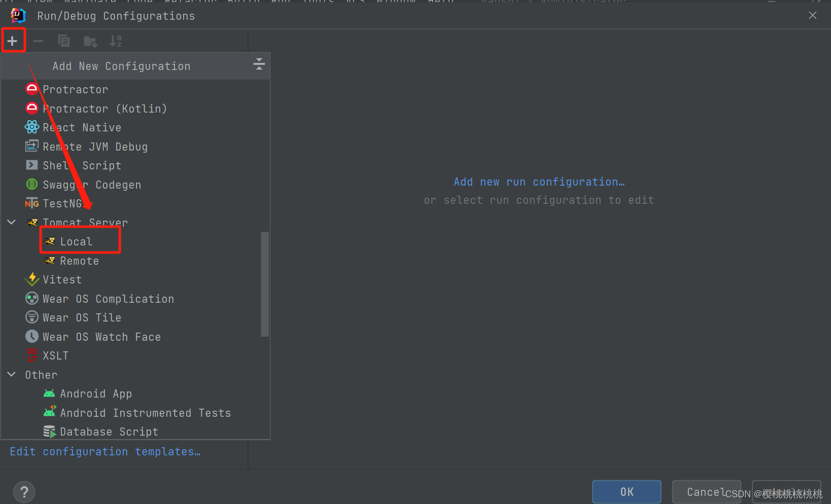
Task: Click the Tomcat Server cat icon
Action: click(32, 222)
